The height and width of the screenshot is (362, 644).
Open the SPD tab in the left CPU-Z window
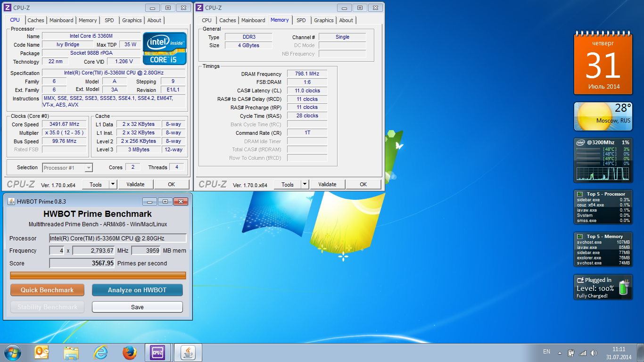109,20
